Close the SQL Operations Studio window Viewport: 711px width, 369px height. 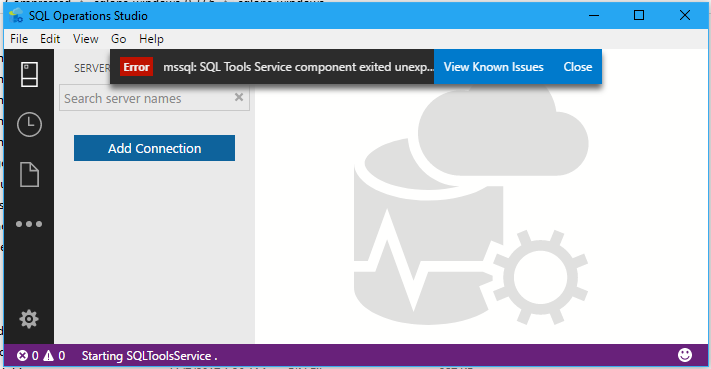tap(685, 15)
